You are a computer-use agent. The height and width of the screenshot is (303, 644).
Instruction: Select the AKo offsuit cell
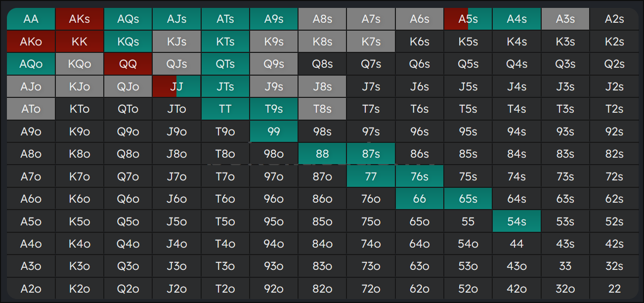[x=31, y=42]
